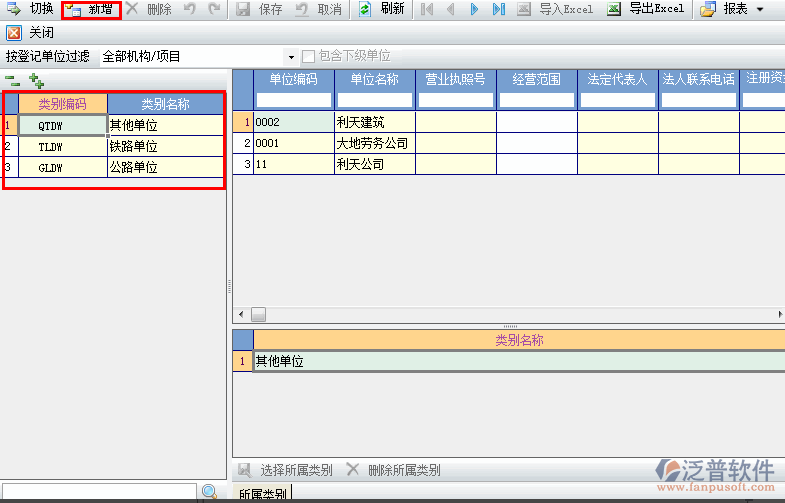Go to the next record arrow

click(x=474, y=9)
